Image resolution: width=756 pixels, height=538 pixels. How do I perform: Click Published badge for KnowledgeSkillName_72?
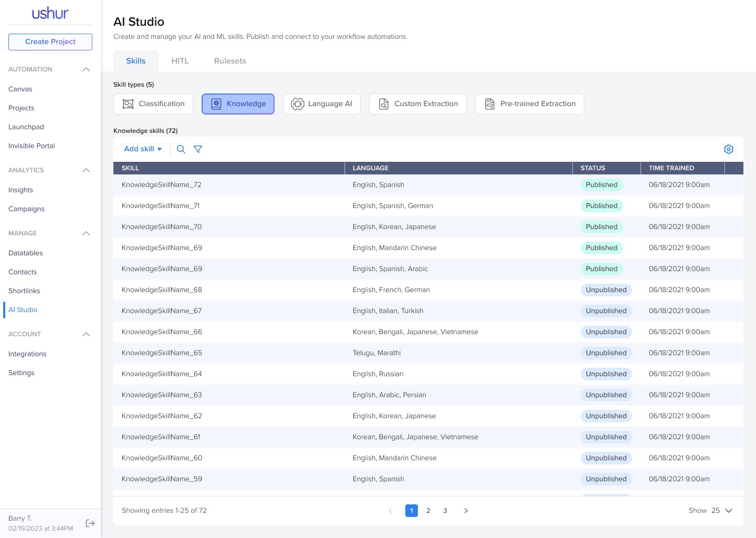coord(602,185)
